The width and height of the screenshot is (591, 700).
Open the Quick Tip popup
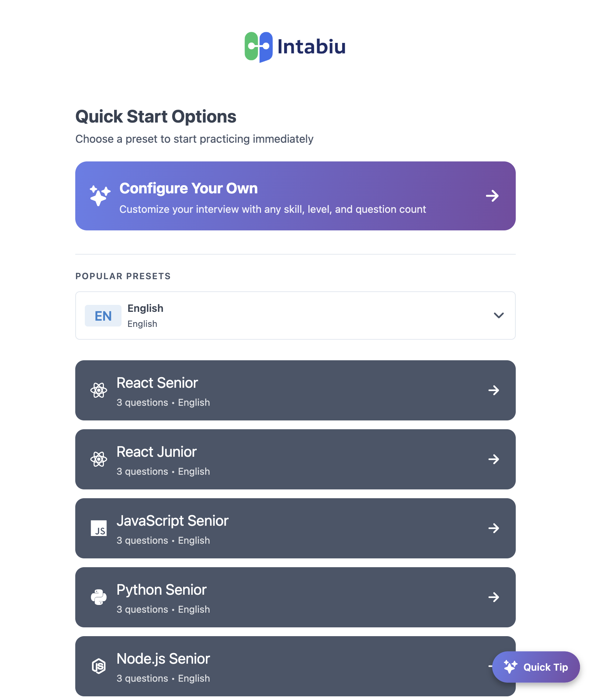(536, 667)
